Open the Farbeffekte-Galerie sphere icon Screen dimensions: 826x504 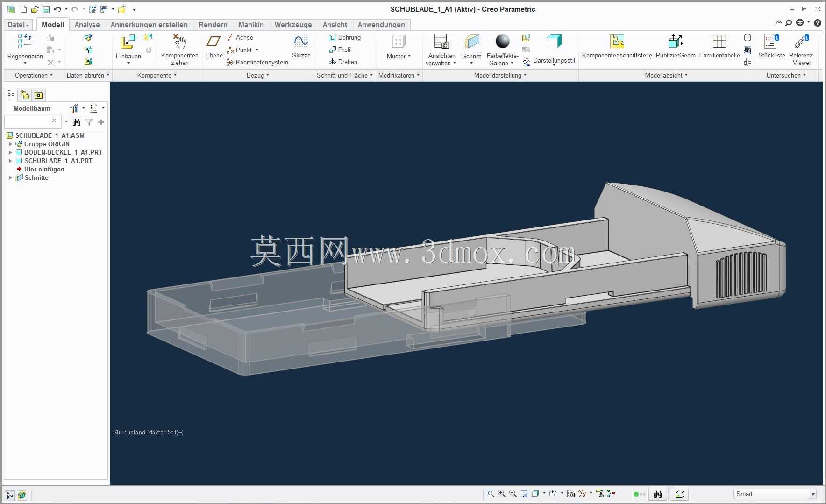coord(503,42)
